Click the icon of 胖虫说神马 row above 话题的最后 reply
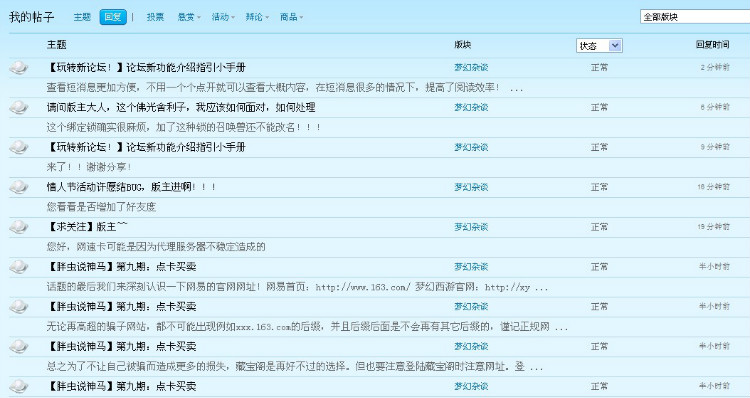Screen dimensions: 750x398 coord(19,266)
